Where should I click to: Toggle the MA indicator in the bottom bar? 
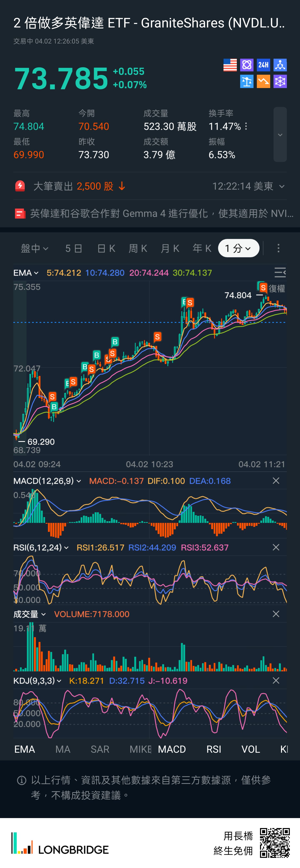click(63, 749)
